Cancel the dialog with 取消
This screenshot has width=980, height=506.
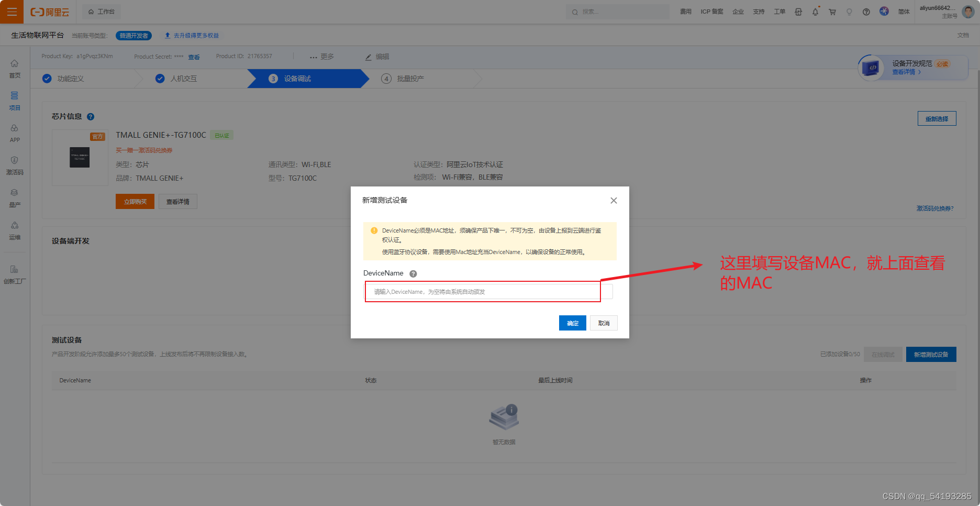(x=604, y=323)
